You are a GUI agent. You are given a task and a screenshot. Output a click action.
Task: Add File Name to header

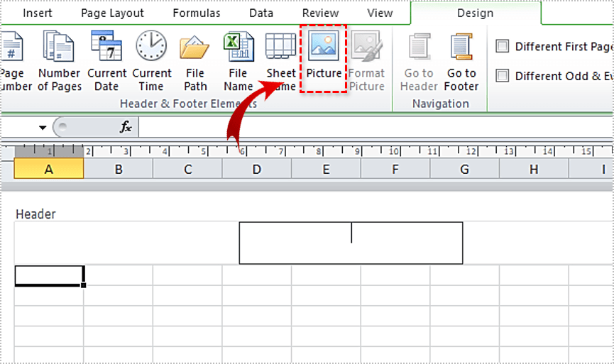[x=239, y=60]
